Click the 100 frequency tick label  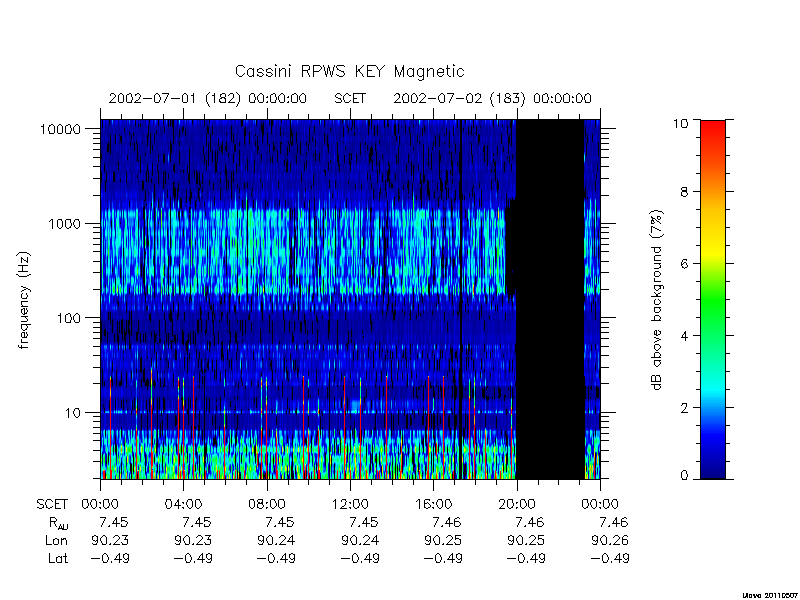click(x=69, y=318)
